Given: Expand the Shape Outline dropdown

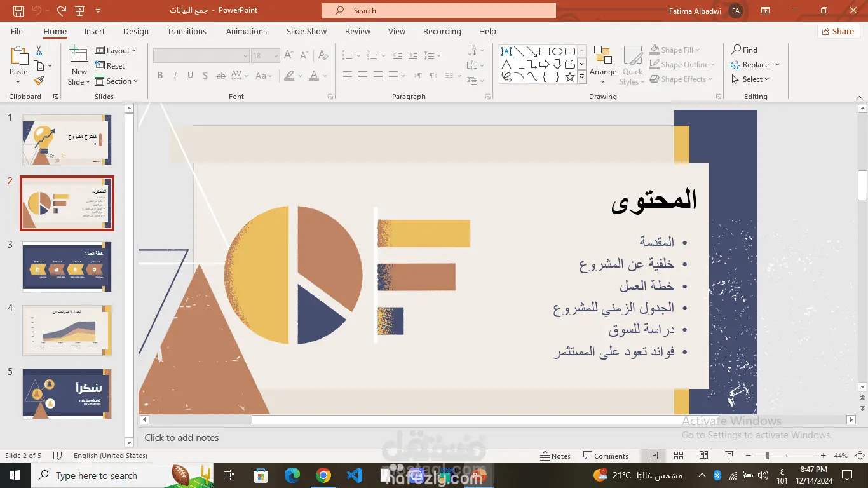Looking at the screenshot, I should click(x=682, y=65).
